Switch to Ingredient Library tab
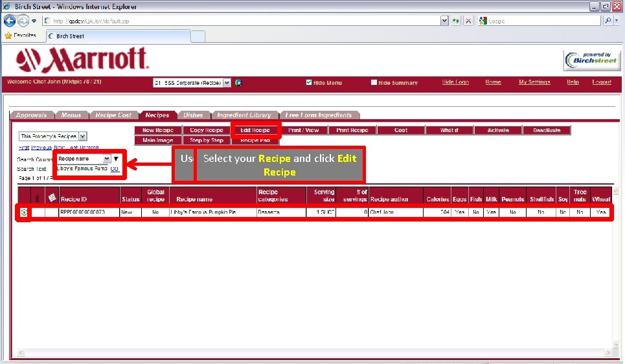Viewport: 625px width, 364px height. (x=244, y=115)
